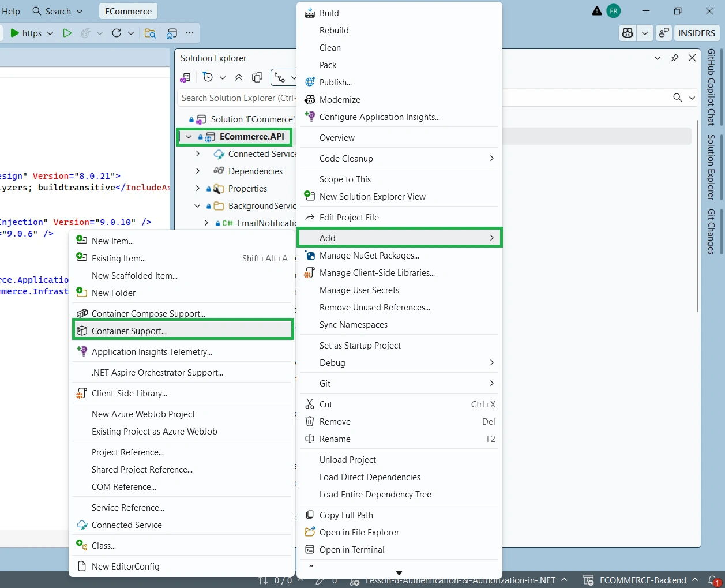The height and width of the screenshot is (588, 725).
Task: Click the Start Without Debugging play icon
Action: click(x=67, y=33)
